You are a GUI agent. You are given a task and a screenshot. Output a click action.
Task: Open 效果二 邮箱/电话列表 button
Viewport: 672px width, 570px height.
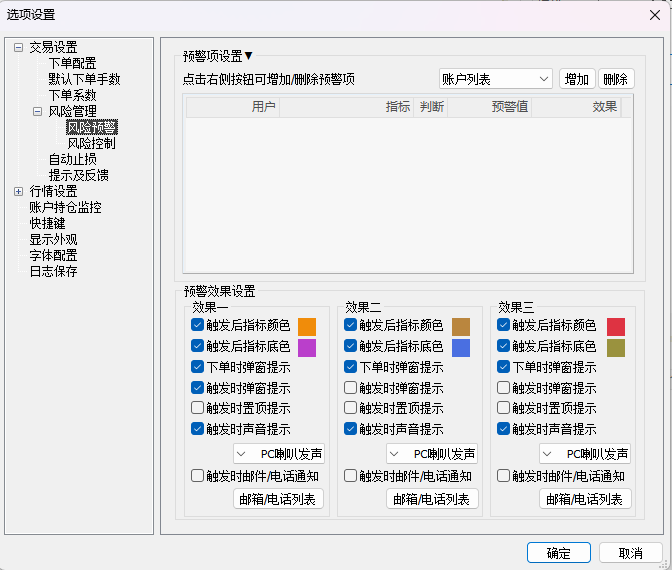[432, 499]
